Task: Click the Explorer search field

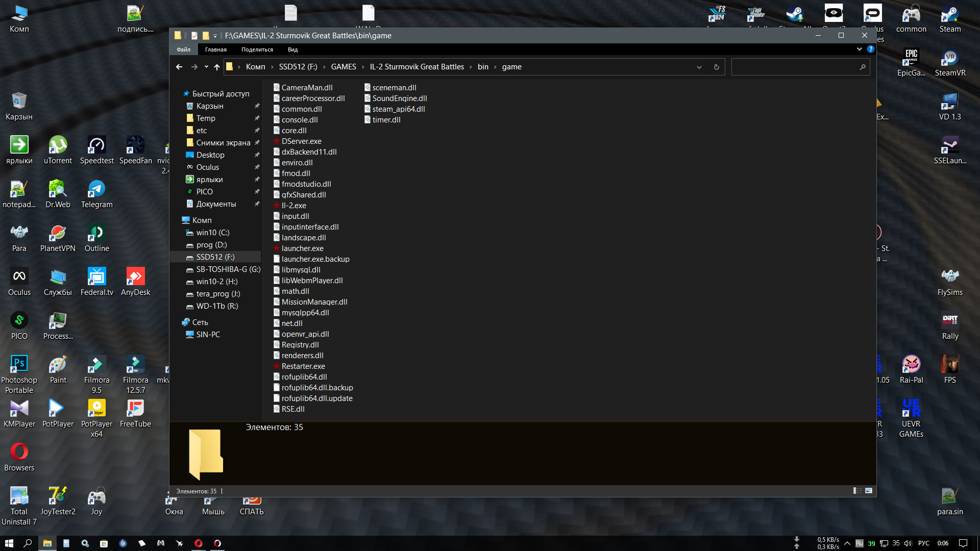Action: click(x=800, y=67)
